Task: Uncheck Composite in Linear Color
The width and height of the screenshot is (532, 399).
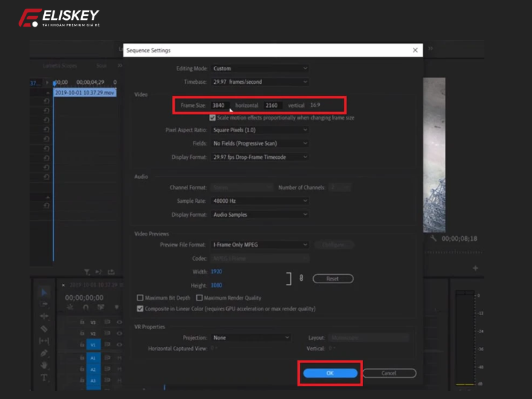Action: pos(140,309)
